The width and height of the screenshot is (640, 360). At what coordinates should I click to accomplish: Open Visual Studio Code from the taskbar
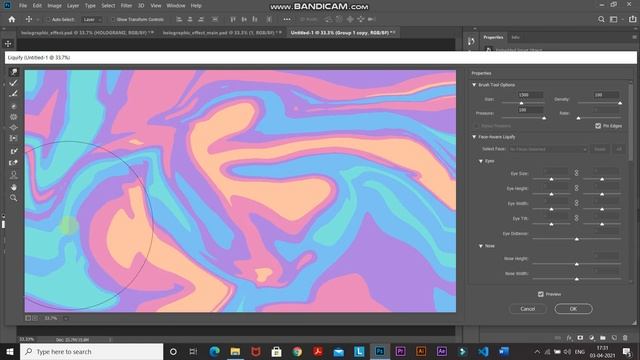(x=483, y=351)
